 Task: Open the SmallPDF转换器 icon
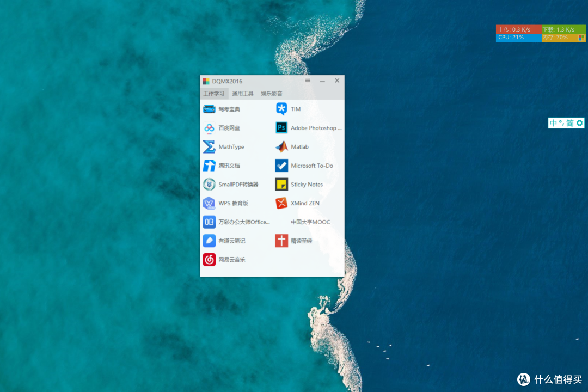[x=209, y=184]
